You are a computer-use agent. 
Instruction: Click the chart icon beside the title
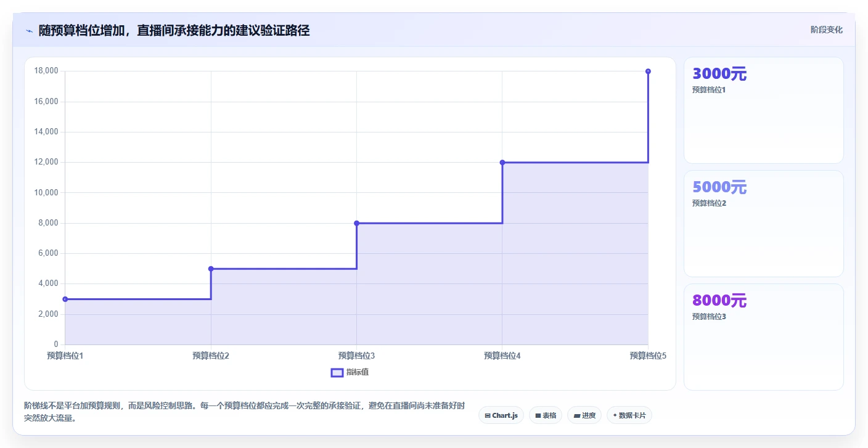pyautogui.click(x=29, y=30)
